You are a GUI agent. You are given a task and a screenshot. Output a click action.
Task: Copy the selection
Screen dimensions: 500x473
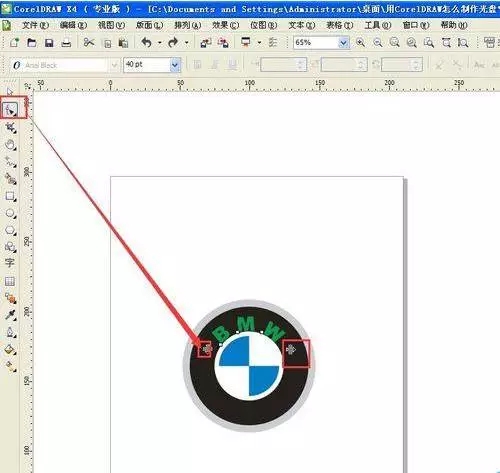tap(107, 43)
